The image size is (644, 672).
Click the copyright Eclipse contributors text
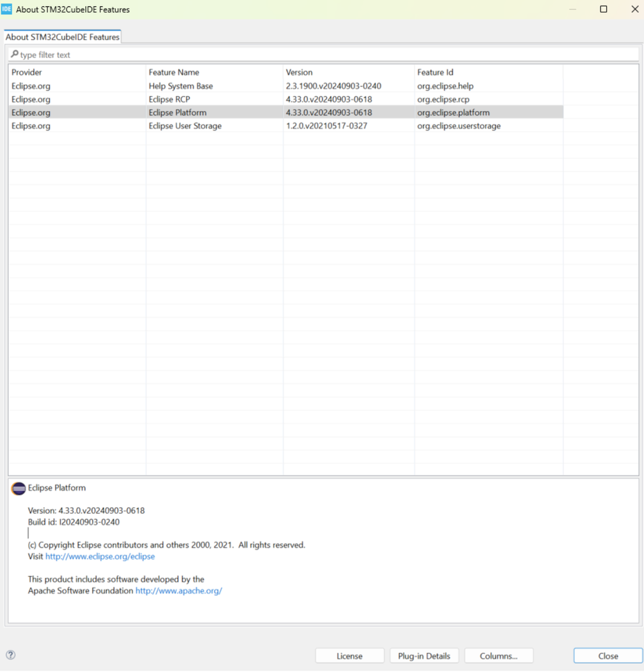click(166, 545)
